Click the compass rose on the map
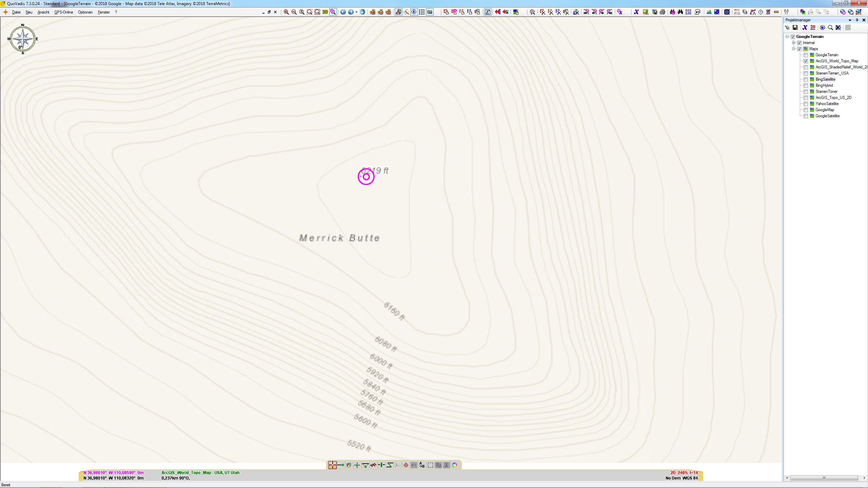 pos(23,39)
